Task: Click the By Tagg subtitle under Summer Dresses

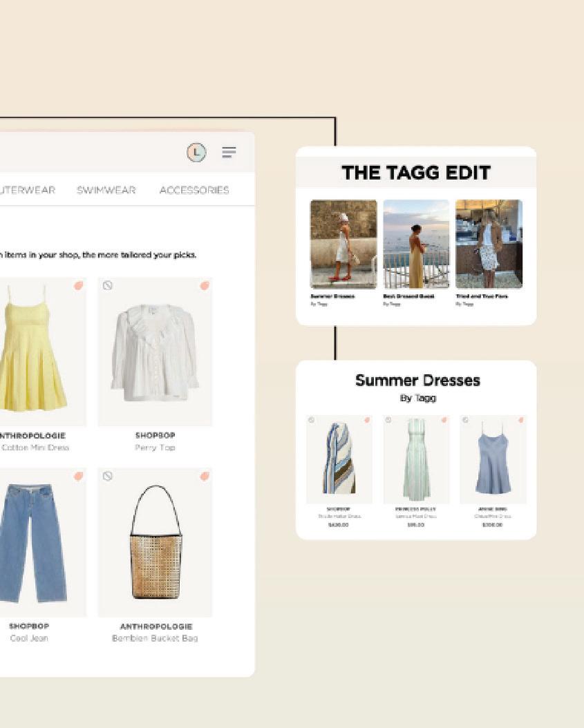Action: [418, 398]
